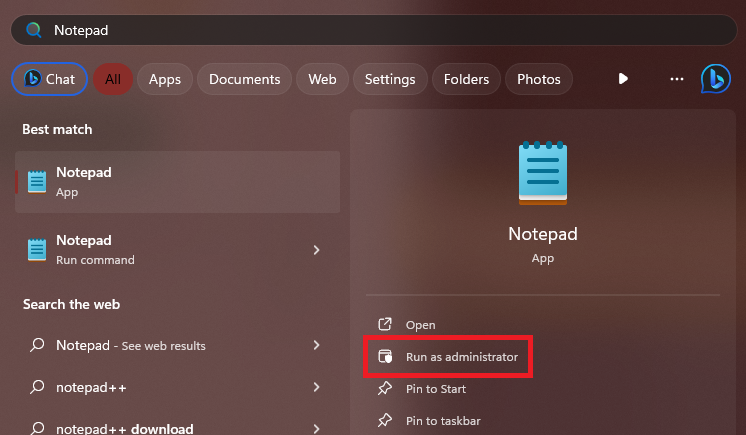Open the Chat button with Bing
746x435 pixels.
pyautogui.click(x=49, y=79)
